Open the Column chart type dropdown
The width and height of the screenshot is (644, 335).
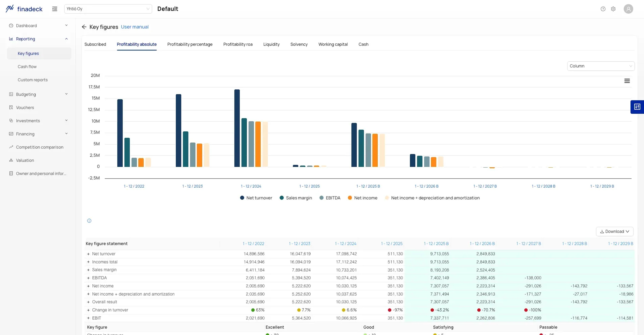[601, 66]
